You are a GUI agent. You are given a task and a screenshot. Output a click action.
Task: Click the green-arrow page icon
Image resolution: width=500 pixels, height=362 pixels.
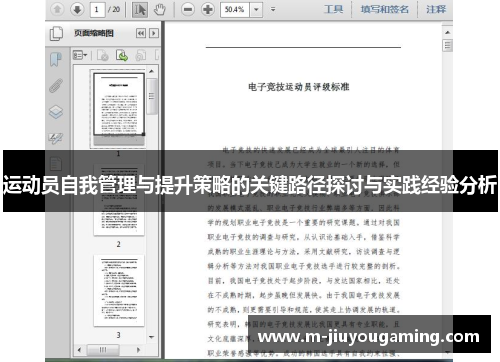(122, 55)
